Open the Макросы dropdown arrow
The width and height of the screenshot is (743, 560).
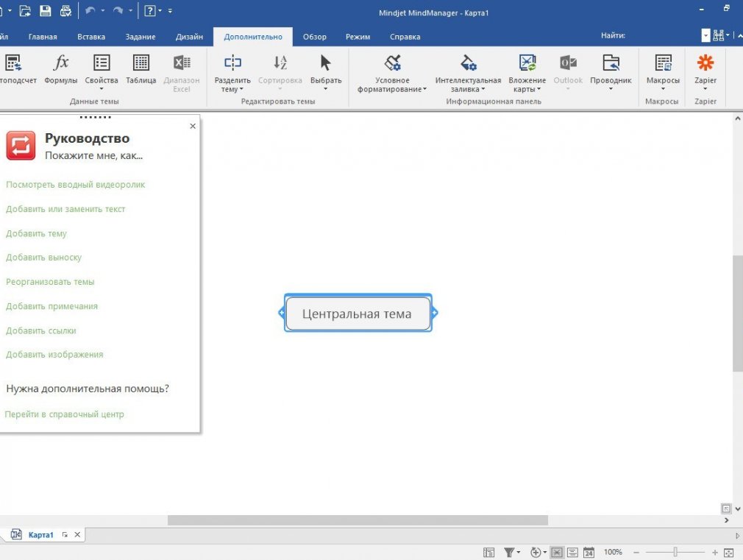663,89
